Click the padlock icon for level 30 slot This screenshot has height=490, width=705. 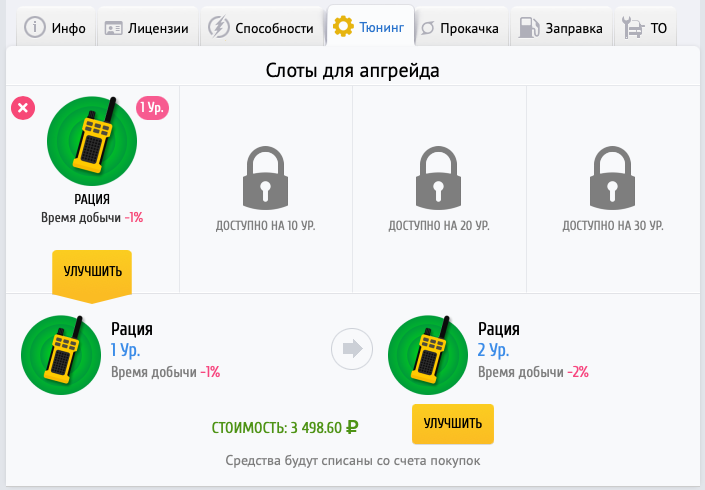(x=612, y=178)
